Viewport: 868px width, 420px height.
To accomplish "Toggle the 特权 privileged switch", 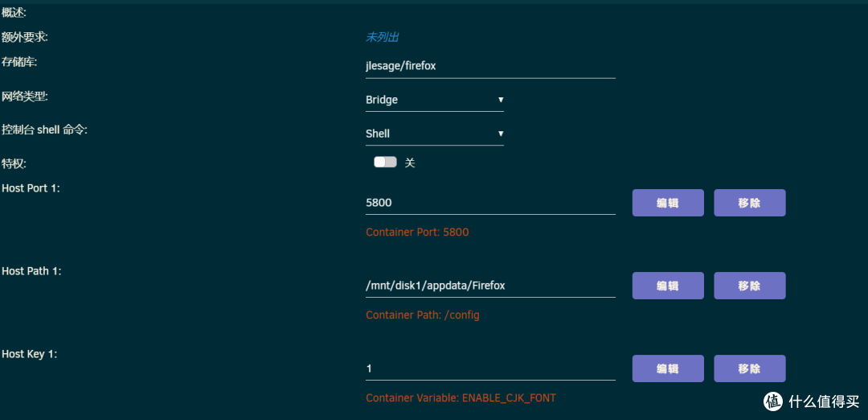I will (385, 163).
